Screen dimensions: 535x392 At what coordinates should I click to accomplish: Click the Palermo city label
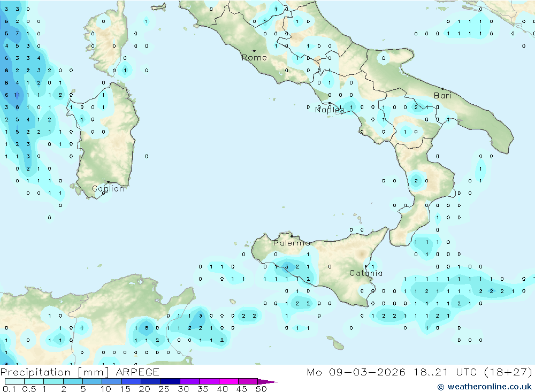click(292, 243)
